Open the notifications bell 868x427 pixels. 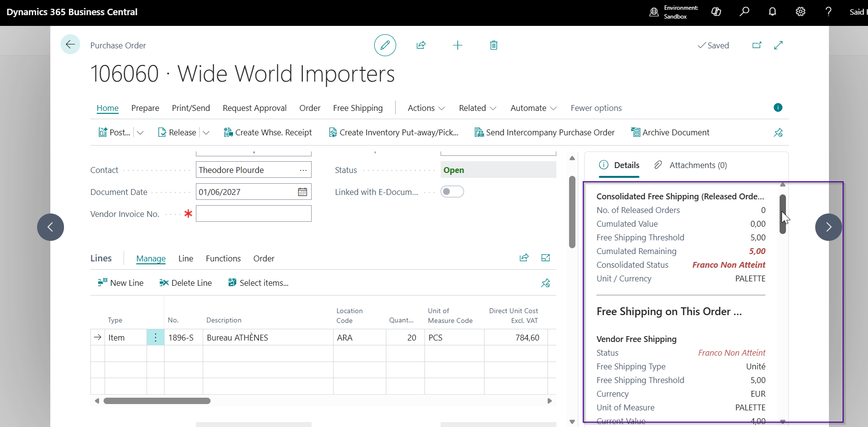coord(772,12)
